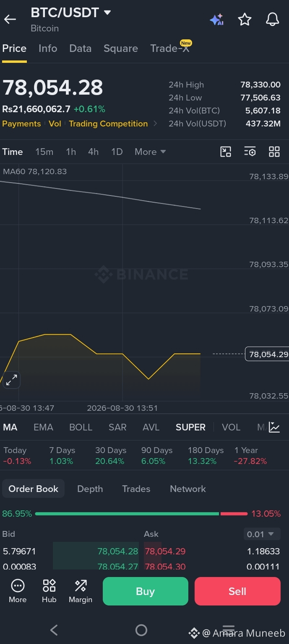Tap the MA60 78,120.83 label
Viewport: 289px width, 644px height.
pyautogui.click(x=35, y=171)
